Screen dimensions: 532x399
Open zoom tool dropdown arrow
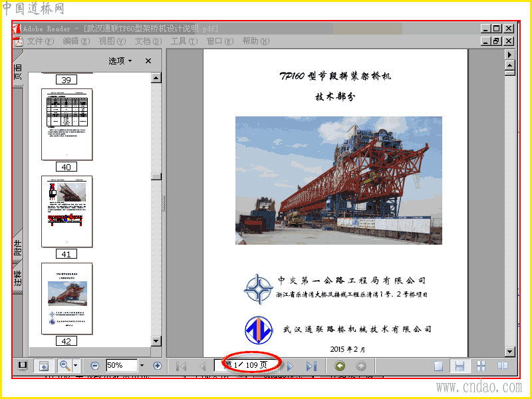coord(76,365)
